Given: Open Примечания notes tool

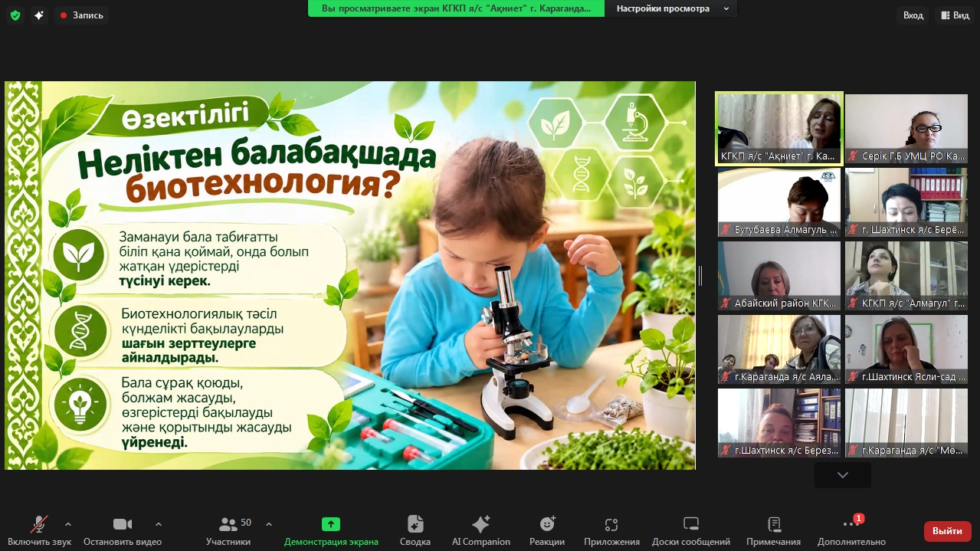Looking at the screenshot, I should [774, 530].
